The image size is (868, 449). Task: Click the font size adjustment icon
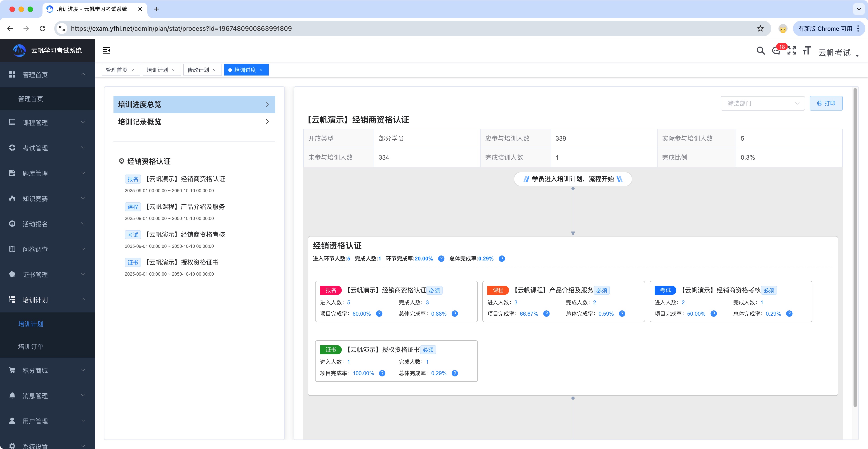(807, 51)
